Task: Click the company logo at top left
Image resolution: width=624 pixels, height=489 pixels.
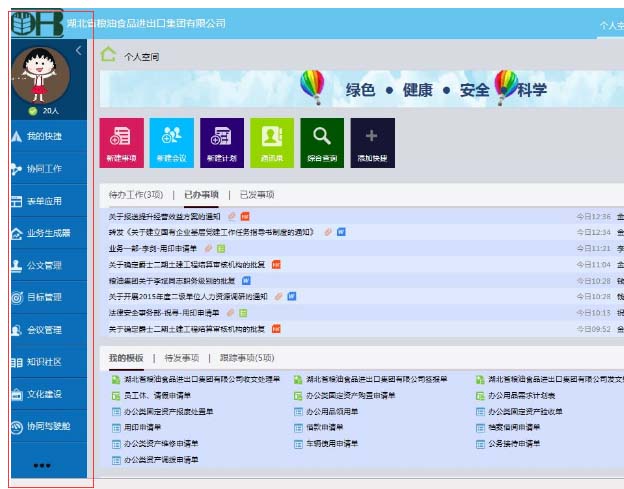Action: (37, 23)
